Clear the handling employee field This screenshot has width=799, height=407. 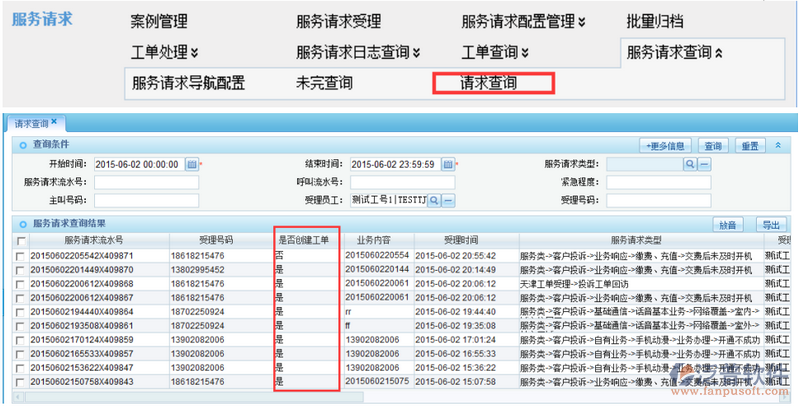(x=448, y=200)
